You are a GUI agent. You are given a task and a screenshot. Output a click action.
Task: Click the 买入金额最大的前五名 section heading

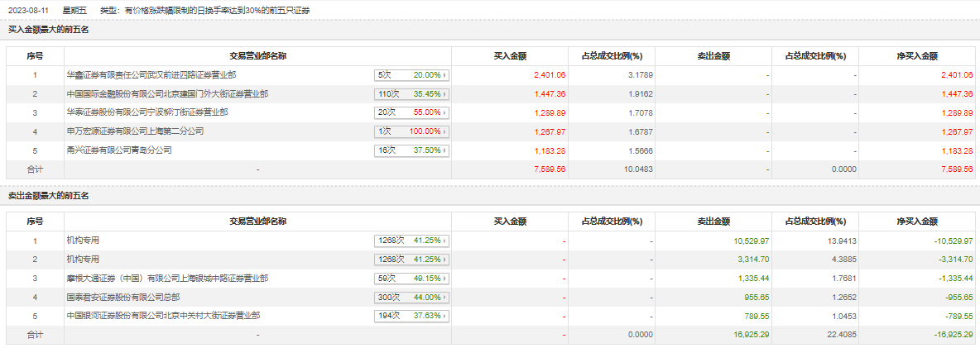point(48,30)
